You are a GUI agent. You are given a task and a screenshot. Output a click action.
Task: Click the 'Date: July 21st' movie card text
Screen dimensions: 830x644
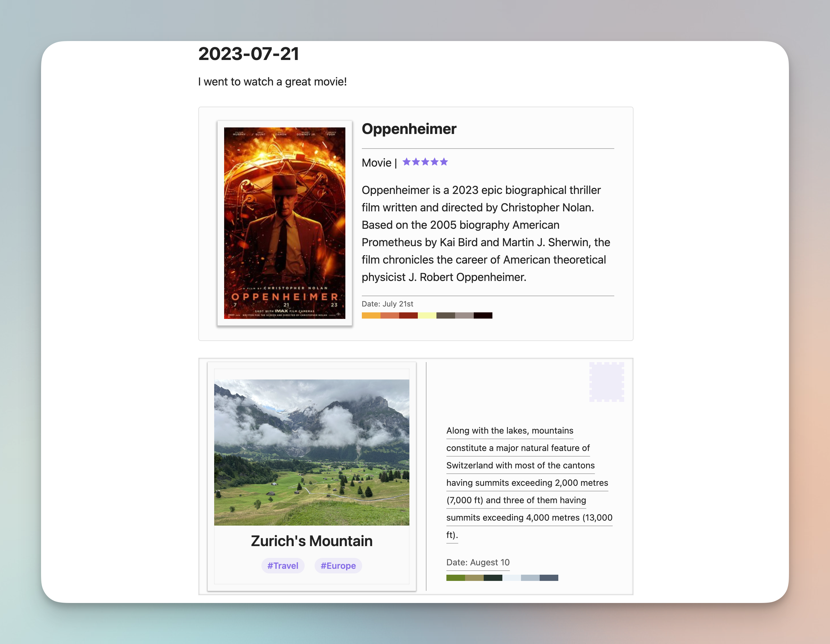pyautogui.click(x=387, y=304)
